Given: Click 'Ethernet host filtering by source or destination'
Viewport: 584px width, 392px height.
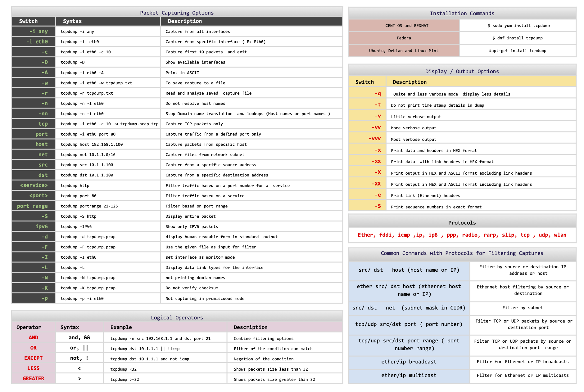Looking at the screenshot, I should click(523, 290).
